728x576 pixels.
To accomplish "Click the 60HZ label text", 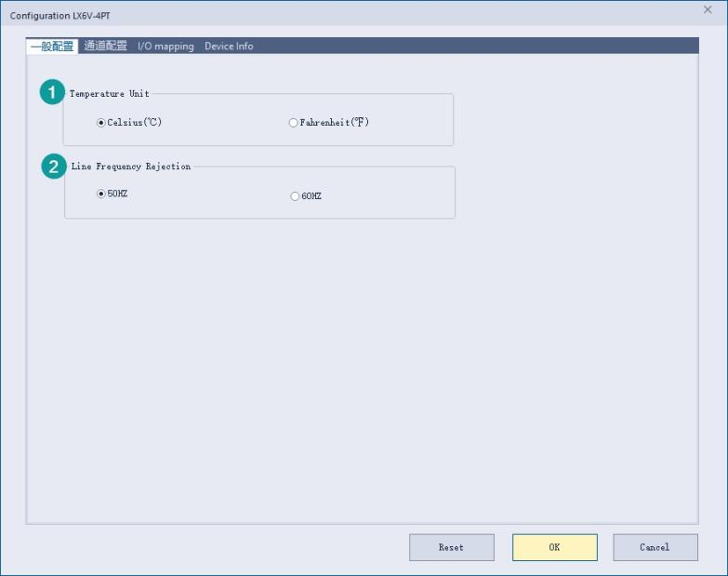I will point(311,196).
